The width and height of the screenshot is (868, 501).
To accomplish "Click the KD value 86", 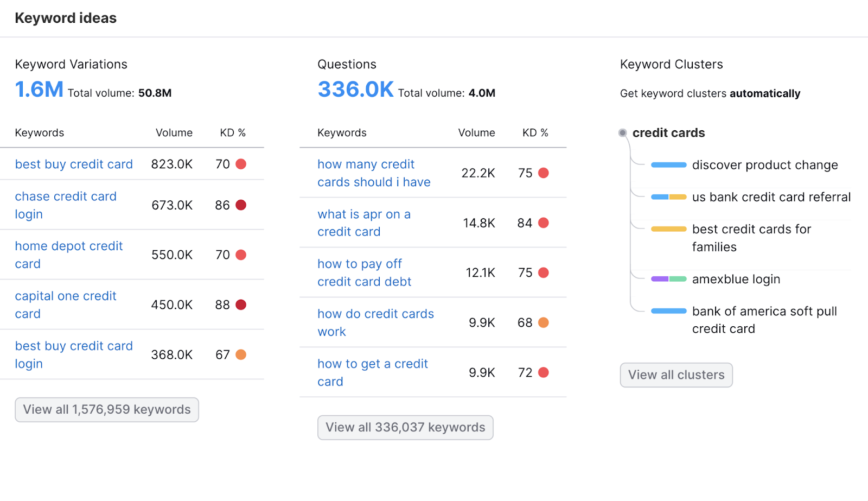I will click(222, 205).
